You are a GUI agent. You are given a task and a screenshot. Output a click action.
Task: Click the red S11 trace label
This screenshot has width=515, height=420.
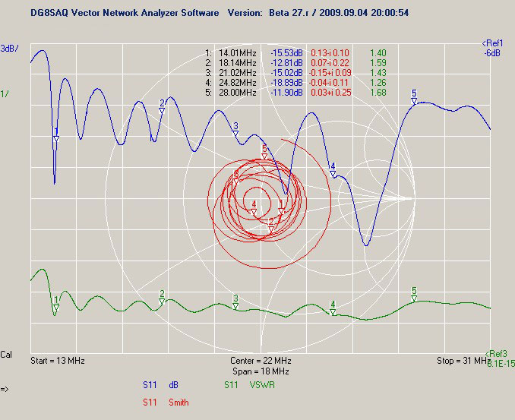[150, 403]
